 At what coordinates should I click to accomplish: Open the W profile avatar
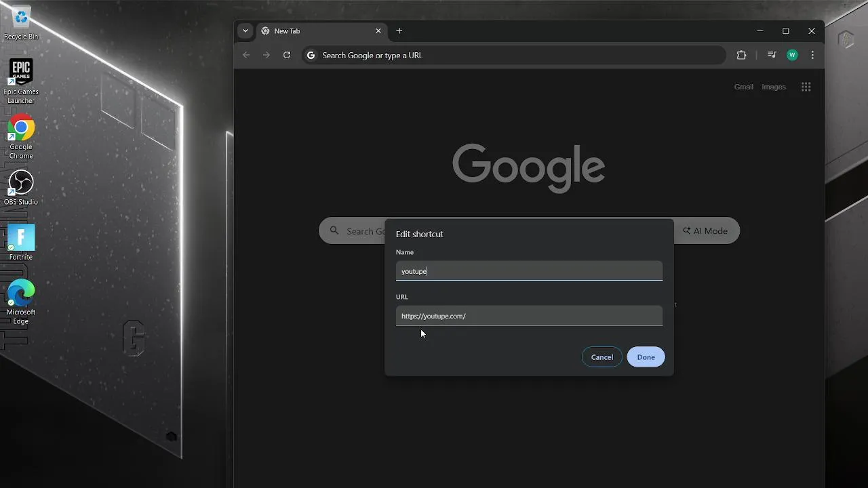[x=792, y=55]
